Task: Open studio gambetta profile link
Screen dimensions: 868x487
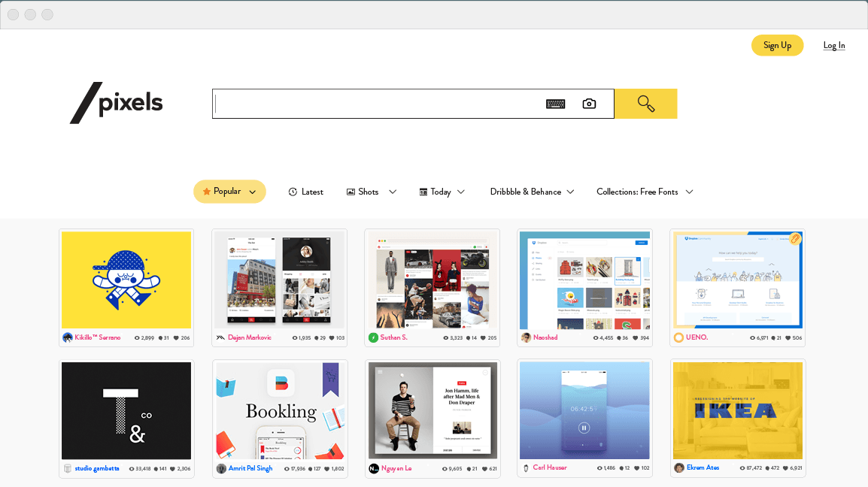Action: coord(97,469)
